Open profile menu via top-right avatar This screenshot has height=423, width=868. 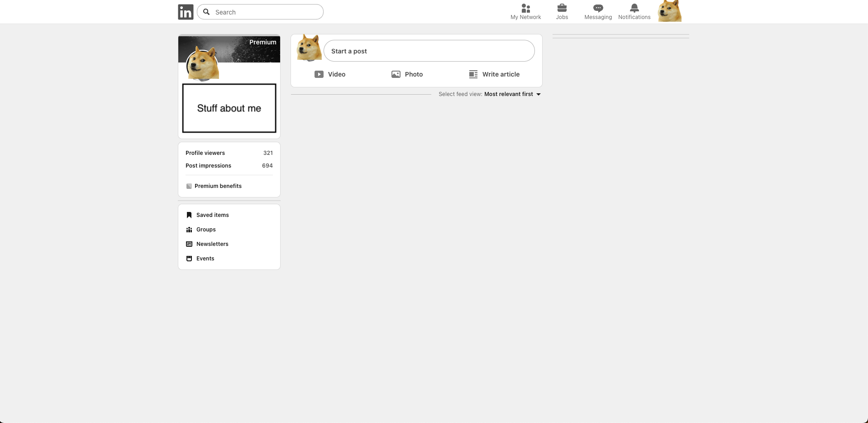[670, 11]
